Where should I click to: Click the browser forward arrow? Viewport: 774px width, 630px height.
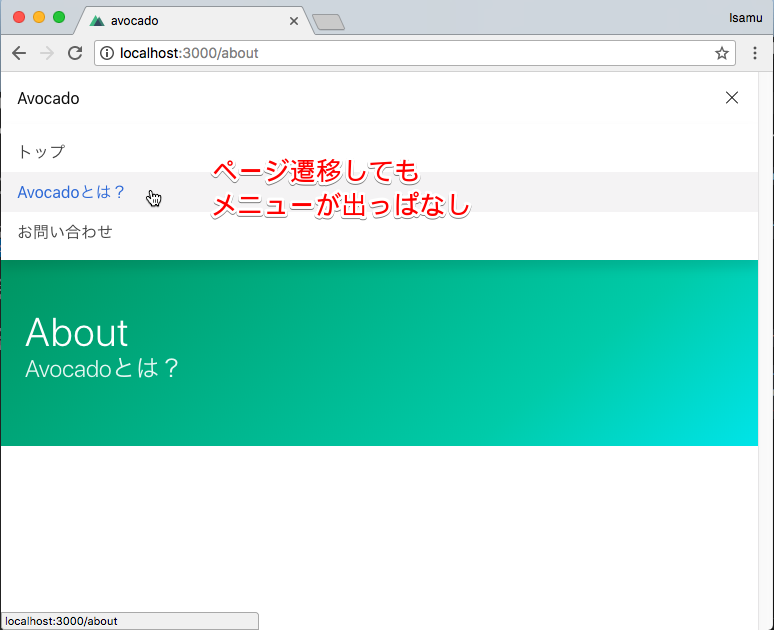click(x=47, y=53)
